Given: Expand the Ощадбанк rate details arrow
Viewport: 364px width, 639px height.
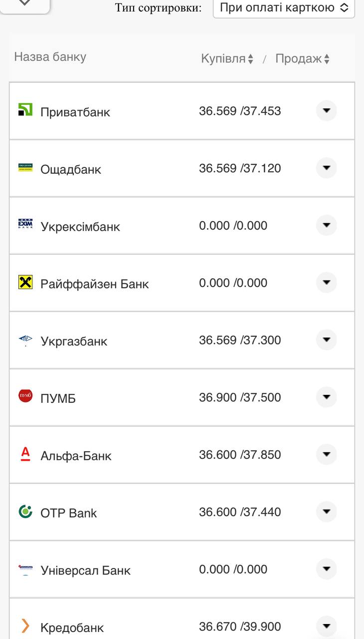Looking at the screenshot, I should click(x=327, y=168).
